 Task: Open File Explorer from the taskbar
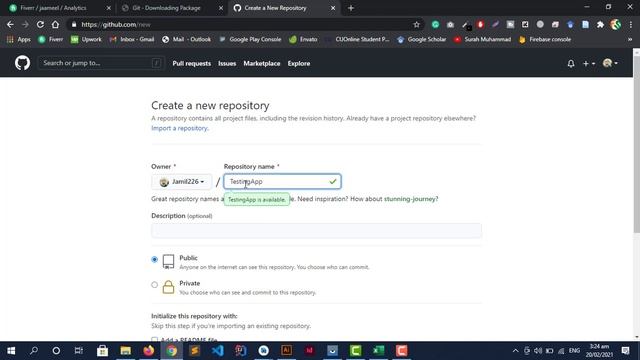(x=126, y=351)
